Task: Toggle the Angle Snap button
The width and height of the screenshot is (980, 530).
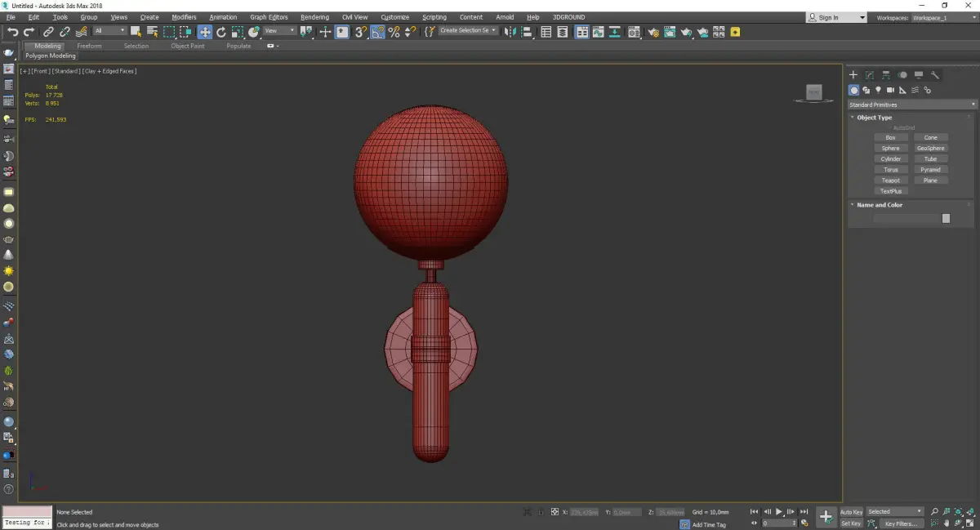Action: coord(377,32)
